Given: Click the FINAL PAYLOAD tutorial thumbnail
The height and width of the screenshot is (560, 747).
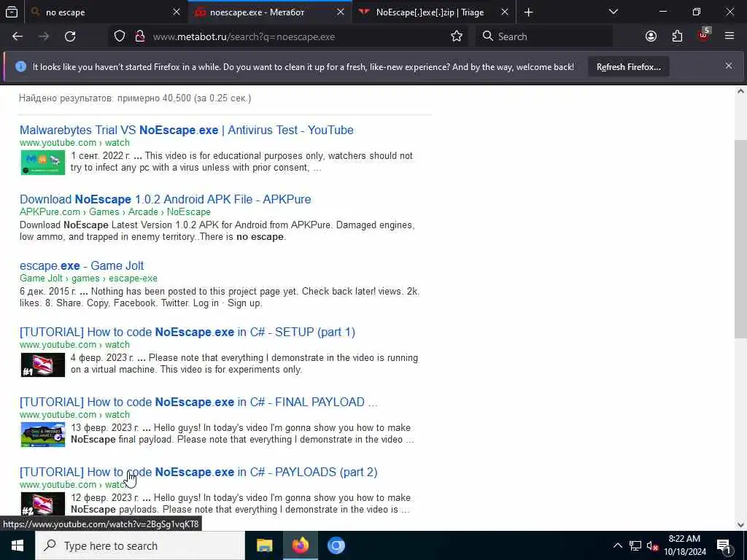Looking at the screenshot, I should (43, 435).
